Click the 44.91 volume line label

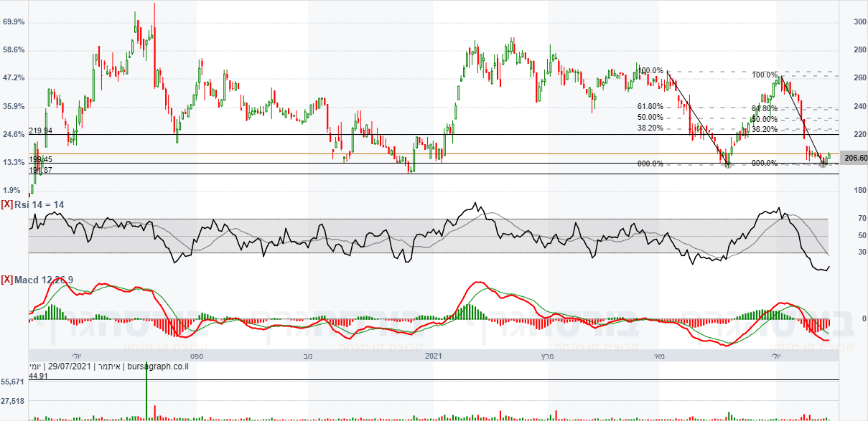point(38,375)
